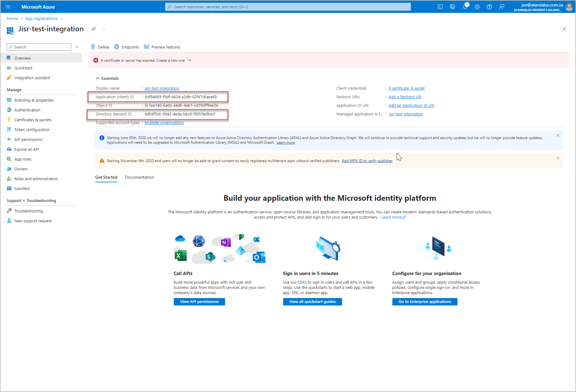Switch to the Documentation tab
The image size is (576, 392).
tap(139, 177)
